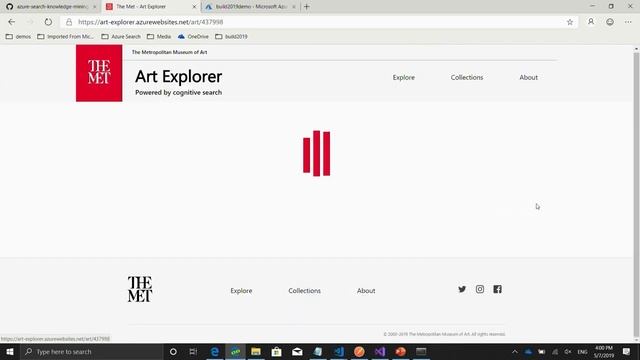Open the footer Collections link
The width and height of the screenshot is (640, 360).
tap(304, 291)
